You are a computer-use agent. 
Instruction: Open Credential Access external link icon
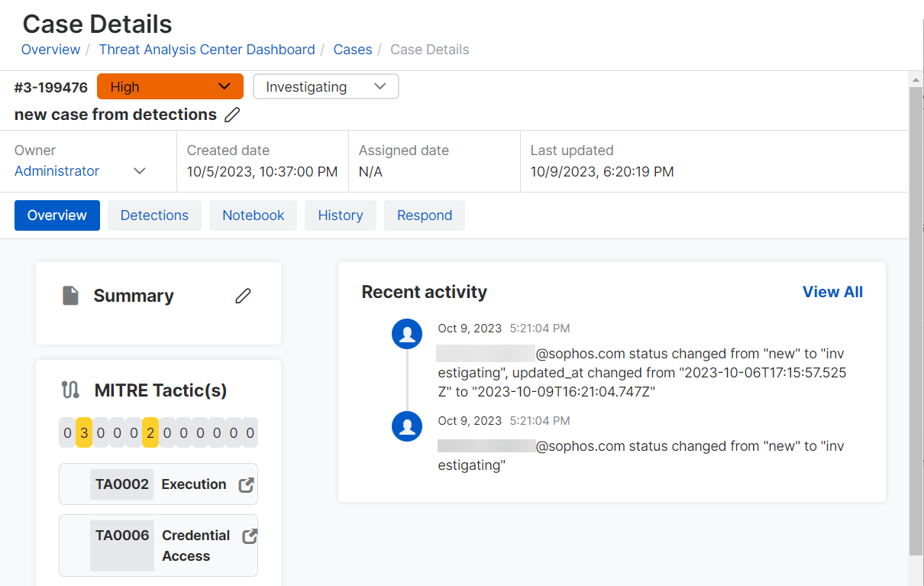[249, 536]
